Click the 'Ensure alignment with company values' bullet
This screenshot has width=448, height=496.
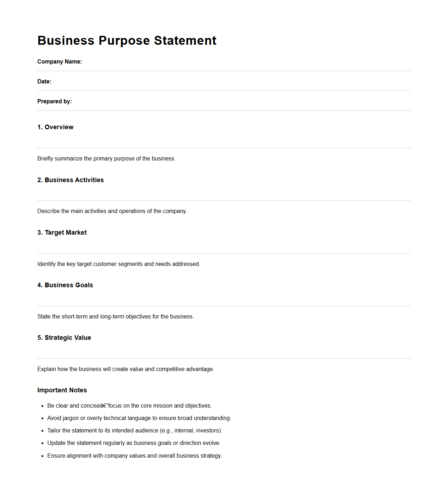point(134,456)
